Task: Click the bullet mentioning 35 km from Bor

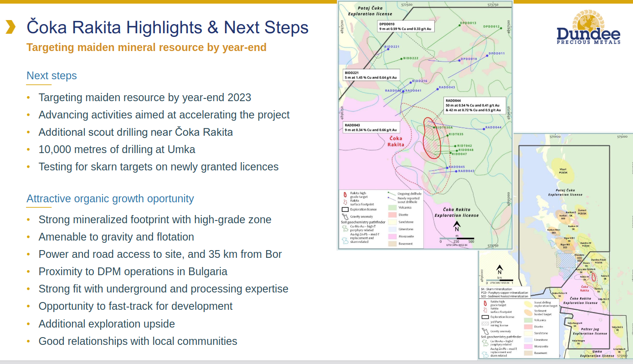Action: click(160, 254)
